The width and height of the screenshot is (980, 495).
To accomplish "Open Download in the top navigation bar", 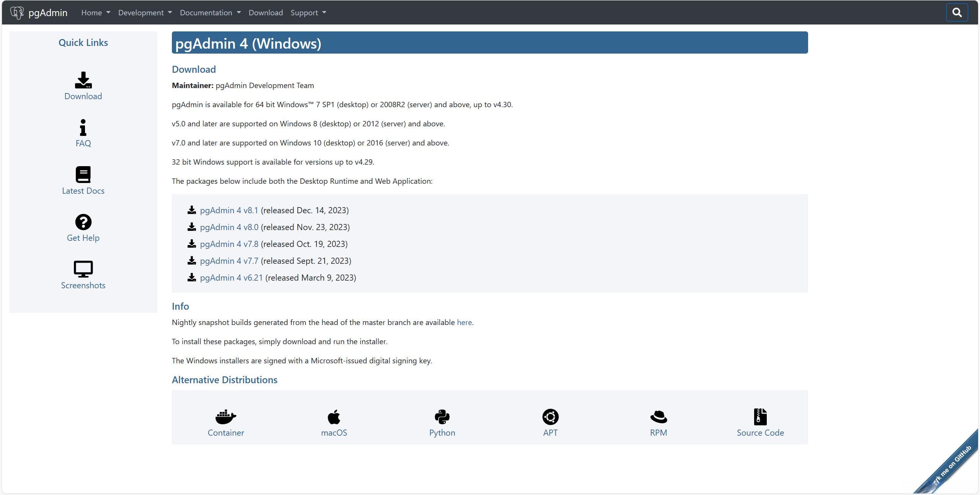I will (x=266, y=13).
